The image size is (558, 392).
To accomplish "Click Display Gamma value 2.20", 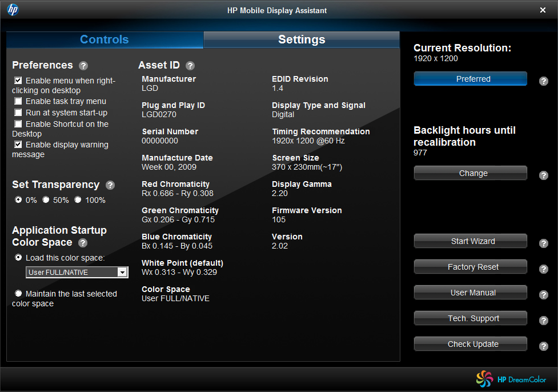I will point(280,194).
